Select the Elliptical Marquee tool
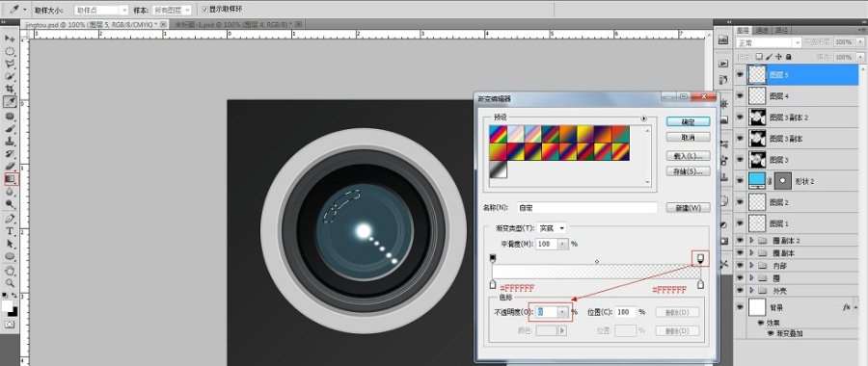Viewport: 868px width, 366px height. point(10,51)
